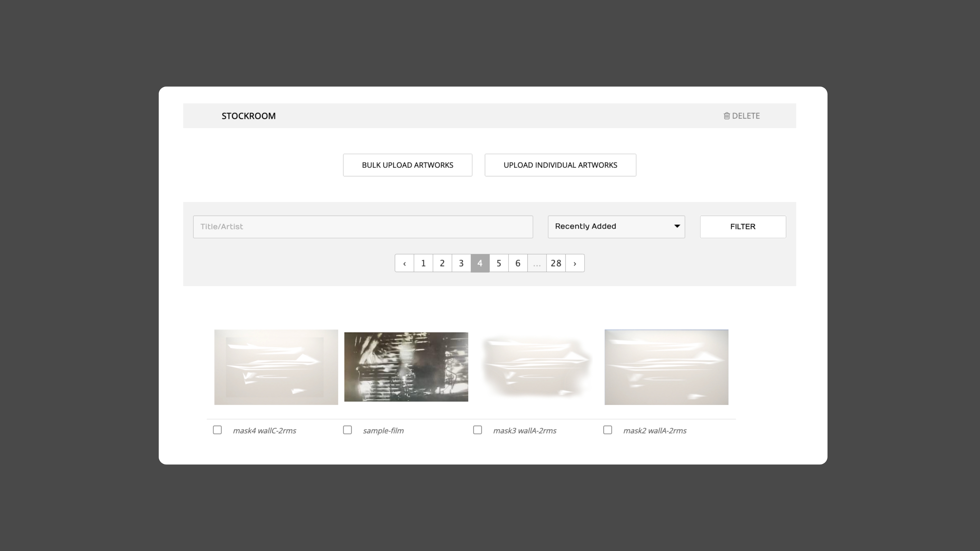Viewport: 980px width, 551px height.
Task: Open mask2 wallA-2rms thumbnail
Action: point(667,367)
